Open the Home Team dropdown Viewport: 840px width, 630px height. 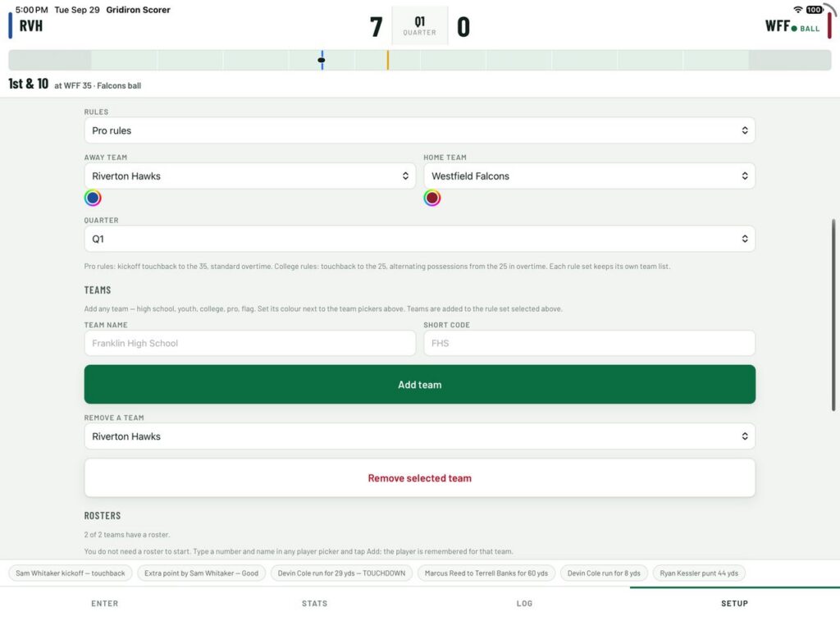(589, 176)
